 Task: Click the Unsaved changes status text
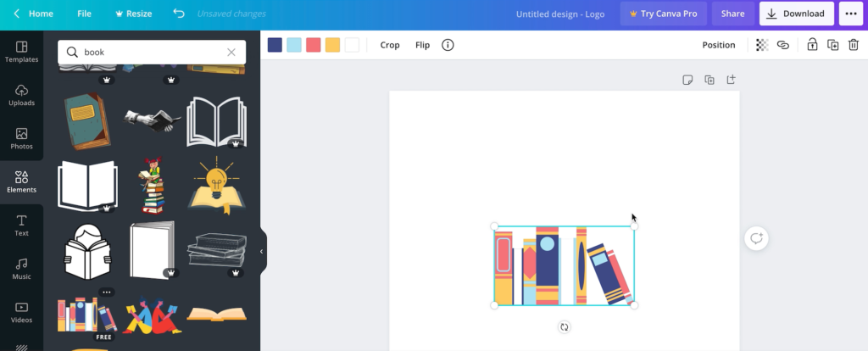point(231,14)
